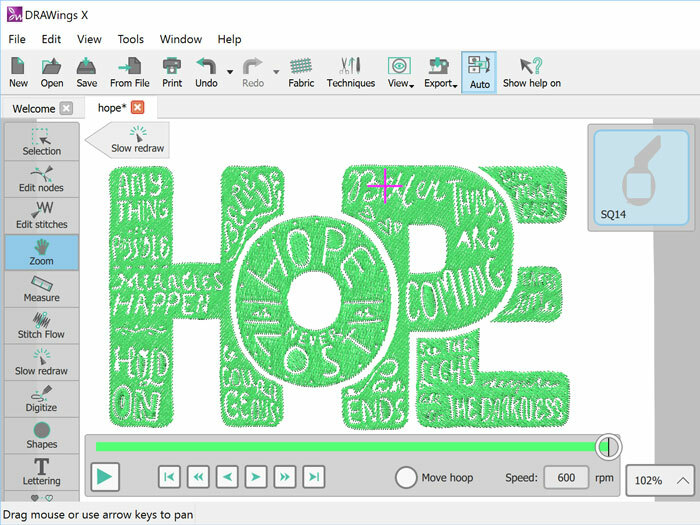Image resolution: width=700 pixels, height=525 pixels.
Task: Create a new design with New icon
Action: click(x=18, y=72)
